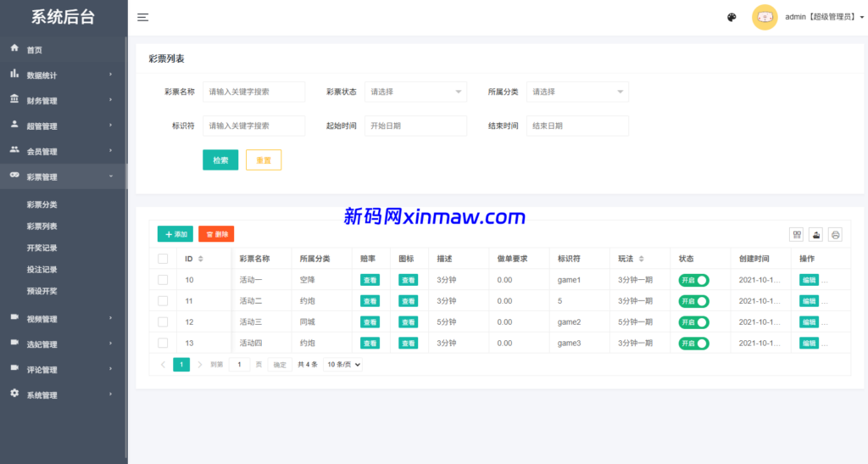Go to next page arrow
This screenshot has width=868, height=464.
coord(200,365)
